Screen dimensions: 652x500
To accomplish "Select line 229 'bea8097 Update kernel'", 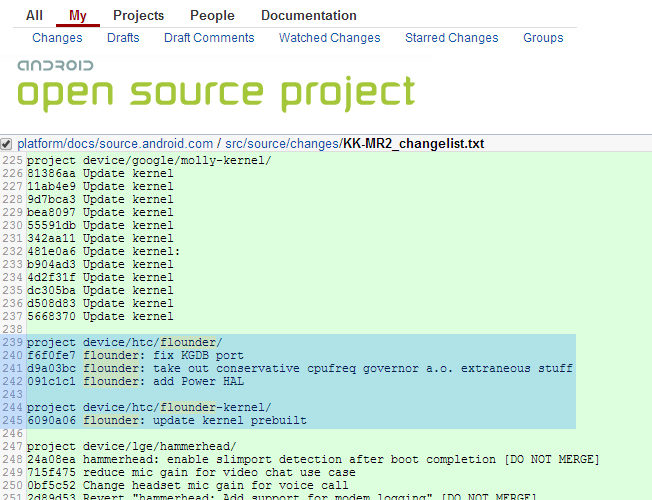I will tap(100, 213).
